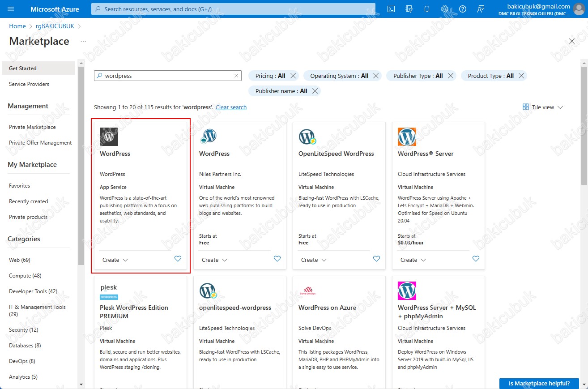The width and height of the screenshot is (588, 389).
Task: Click the Solve DevOps logo
Action: click(x=307, y=291)
